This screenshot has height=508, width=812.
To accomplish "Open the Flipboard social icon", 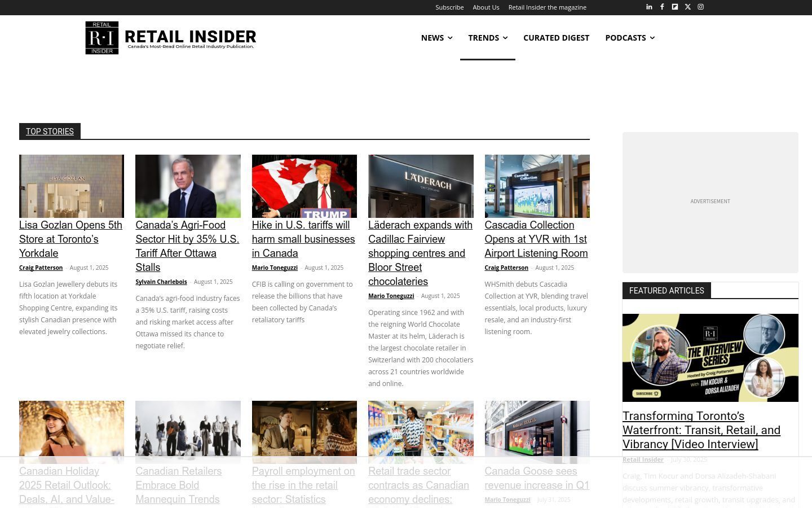I will point(675,7).
